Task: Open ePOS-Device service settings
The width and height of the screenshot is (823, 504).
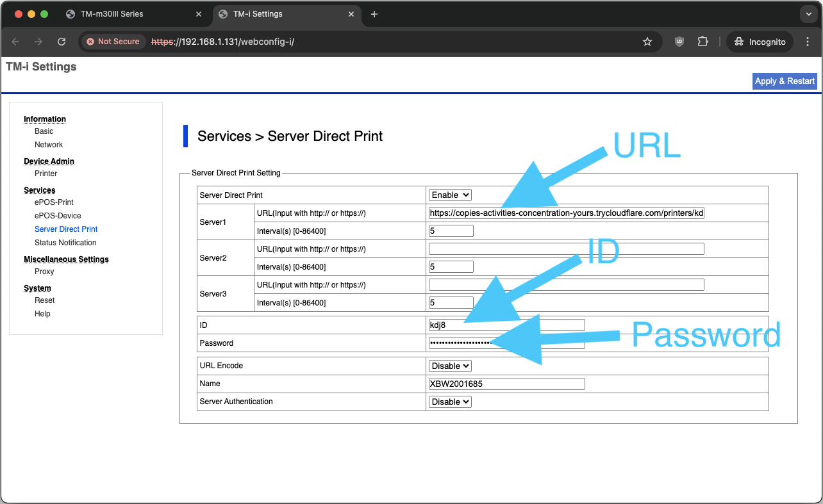Action: (58, 216)
